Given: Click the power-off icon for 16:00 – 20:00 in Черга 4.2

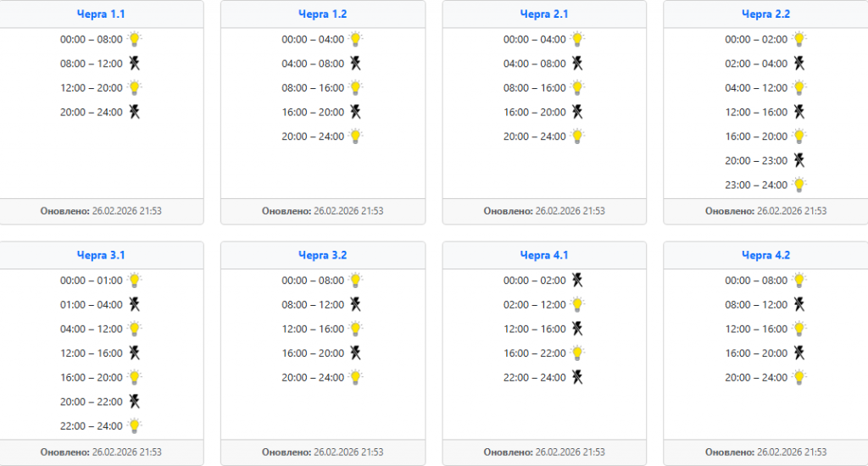Looking at the screenshot, I should (x=798, y=352).
